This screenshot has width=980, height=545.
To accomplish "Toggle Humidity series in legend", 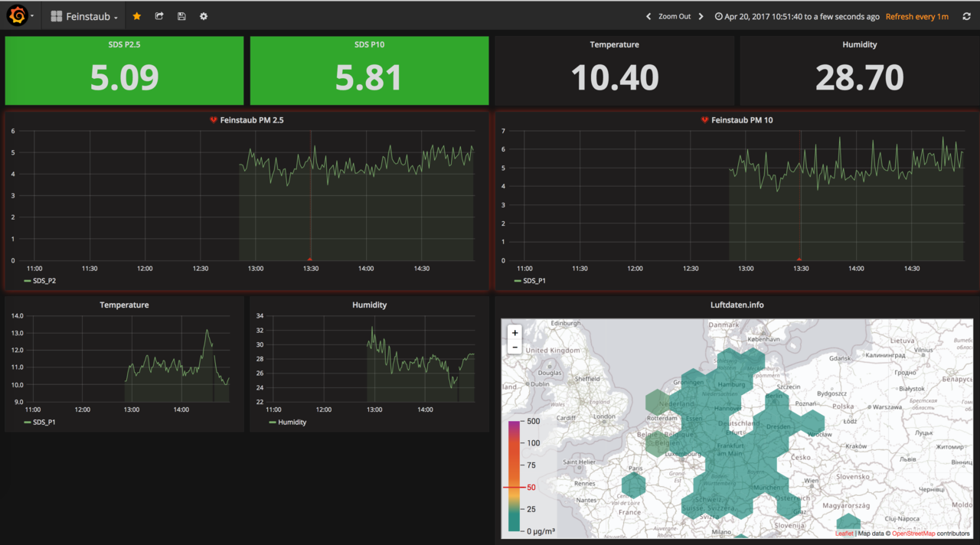I will pos(292,422).
